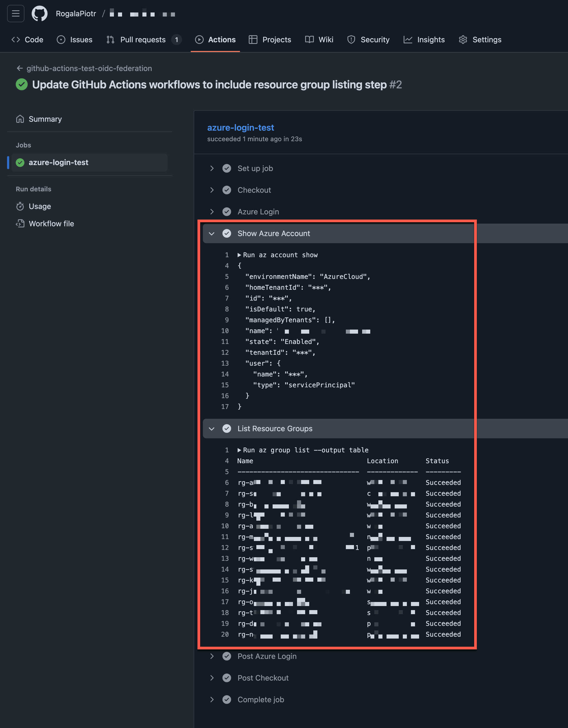
Task: Click the Post Azure Login check icon
Action: pyautogui.click(x=227, y=656)
